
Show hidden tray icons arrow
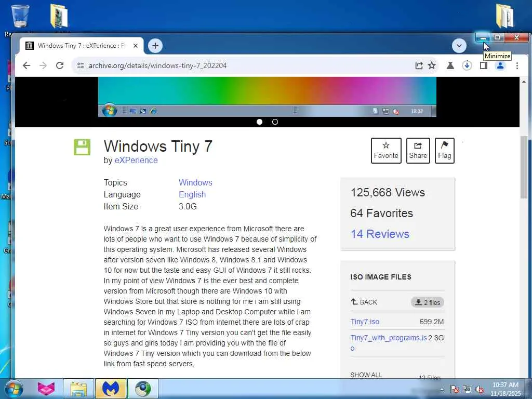tap(442, 390)
